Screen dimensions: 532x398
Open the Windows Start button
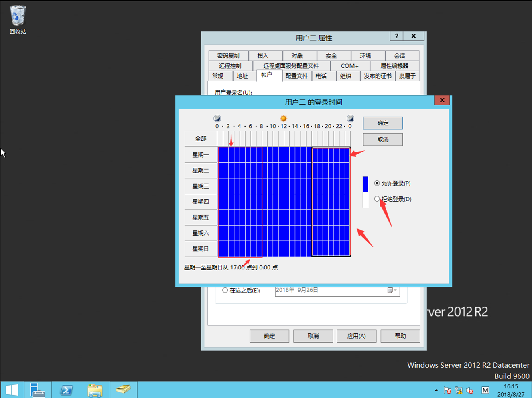point(12,390)
